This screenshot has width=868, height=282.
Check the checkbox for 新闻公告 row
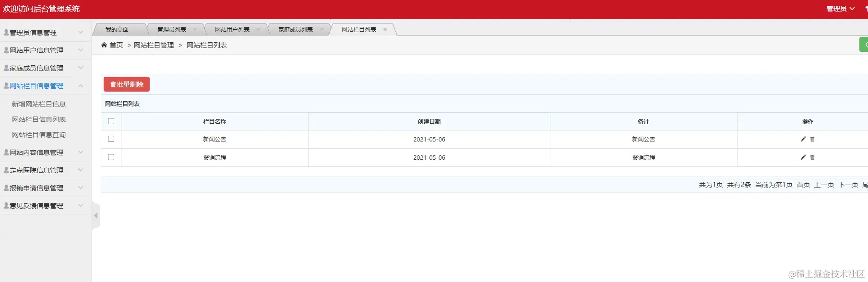pos(111,139)
